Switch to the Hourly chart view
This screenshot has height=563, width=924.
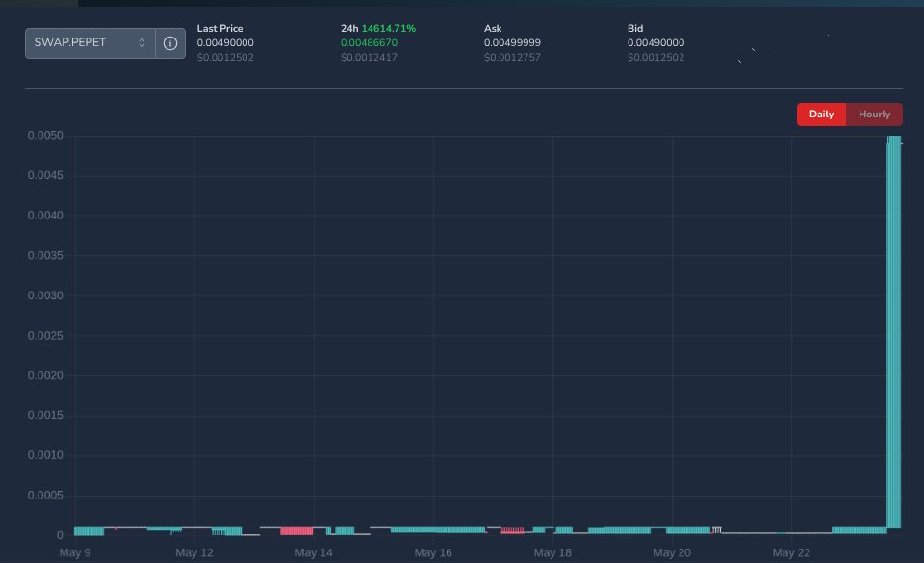(874, 115)
